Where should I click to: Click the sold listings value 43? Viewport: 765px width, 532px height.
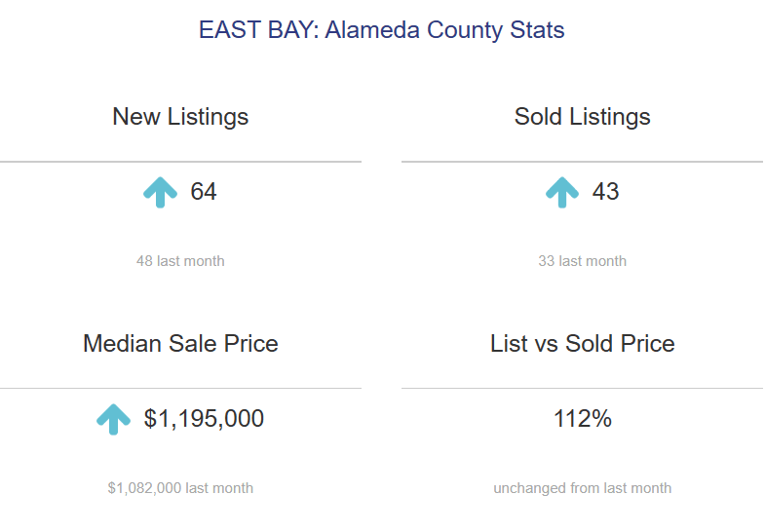(605, 192)
